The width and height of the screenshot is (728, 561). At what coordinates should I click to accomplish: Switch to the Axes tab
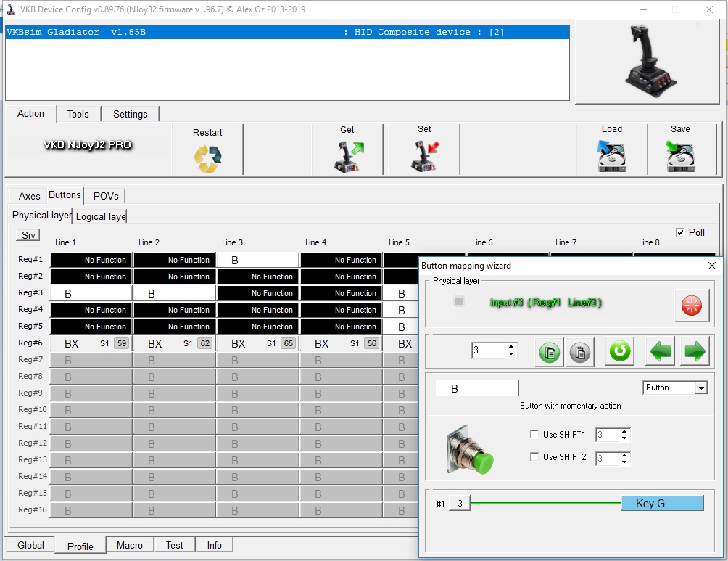[x=29, y=196]
